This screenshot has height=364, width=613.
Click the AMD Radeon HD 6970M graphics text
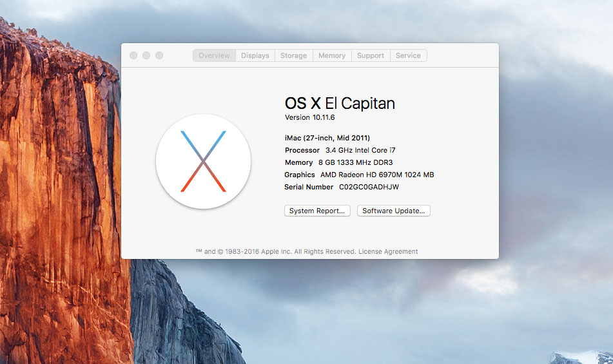(x=377, y=175)
